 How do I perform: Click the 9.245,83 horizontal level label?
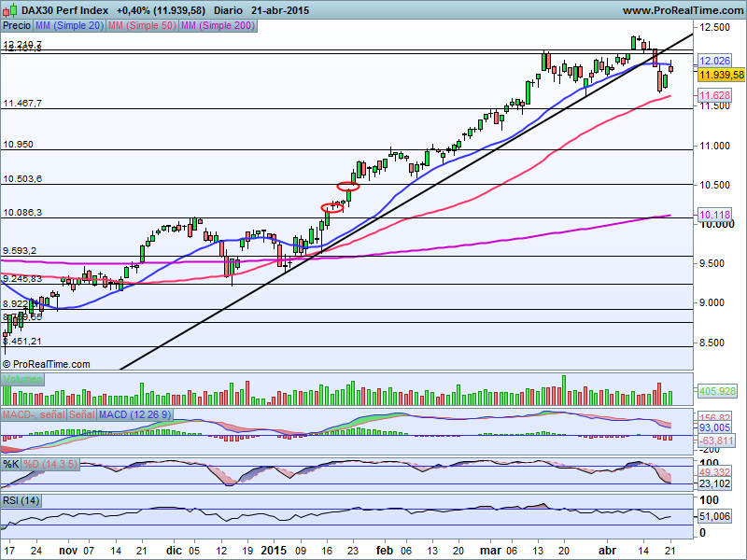22,278
